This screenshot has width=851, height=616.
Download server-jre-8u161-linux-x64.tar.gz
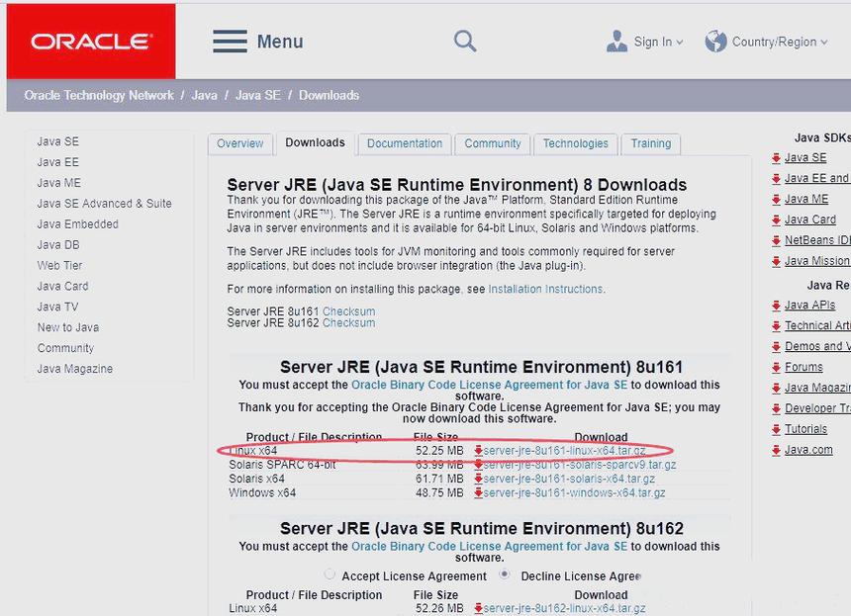pos(564,451)
